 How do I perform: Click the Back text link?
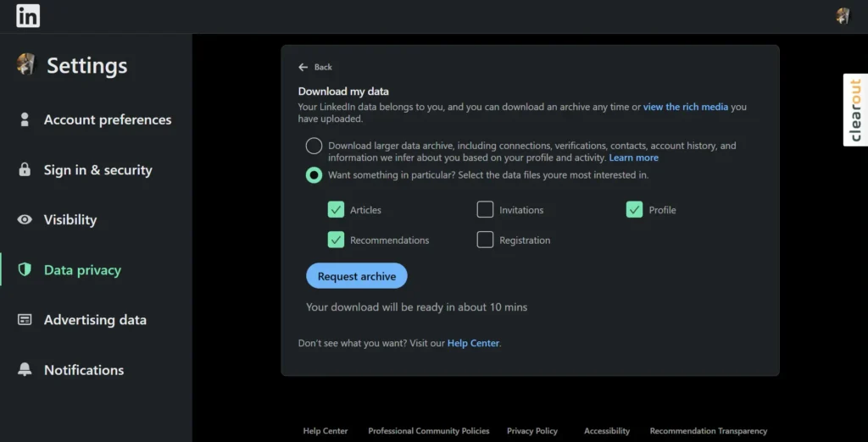pyautogui.click(x=323, y=67)
